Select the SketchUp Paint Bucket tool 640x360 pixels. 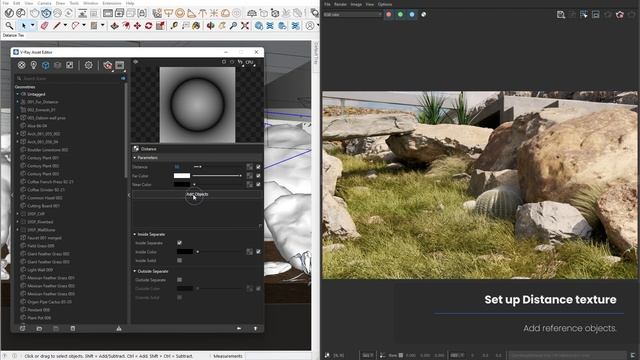coord(196,26)
